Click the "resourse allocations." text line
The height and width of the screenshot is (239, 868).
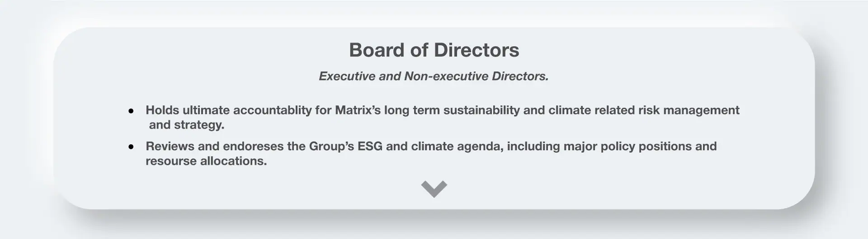(206, 161)
